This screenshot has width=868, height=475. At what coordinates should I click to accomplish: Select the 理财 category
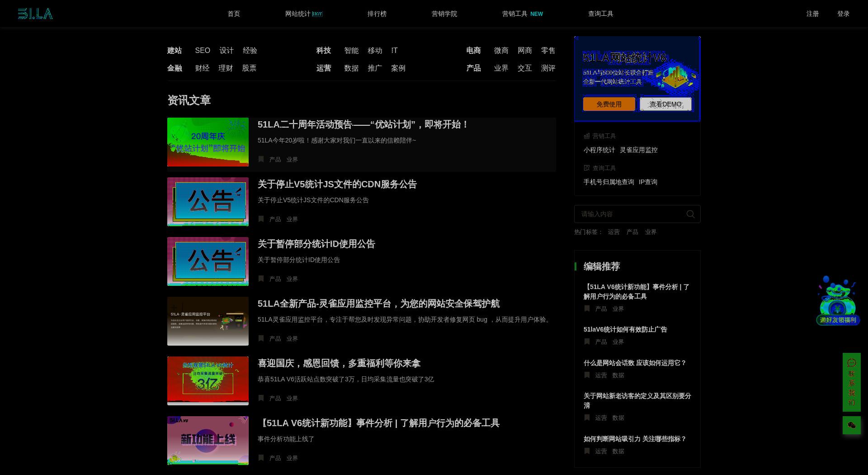point(226,68)
